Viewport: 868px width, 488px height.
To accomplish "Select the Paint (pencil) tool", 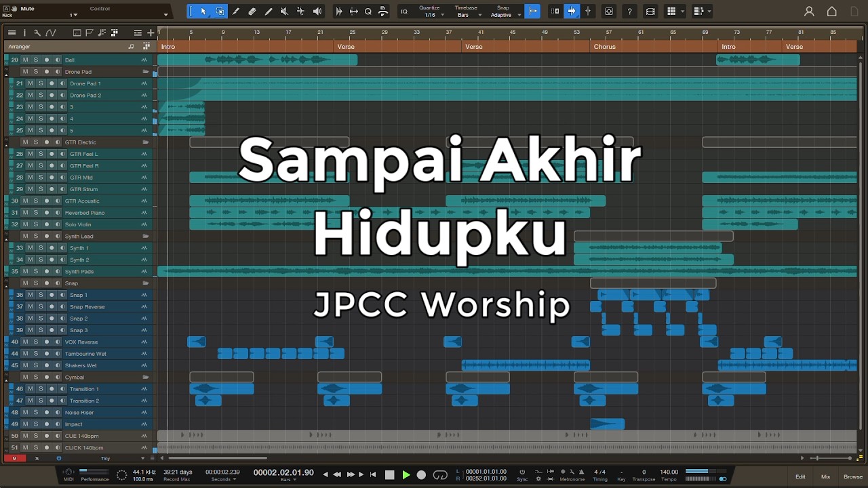I will point(269,12).
